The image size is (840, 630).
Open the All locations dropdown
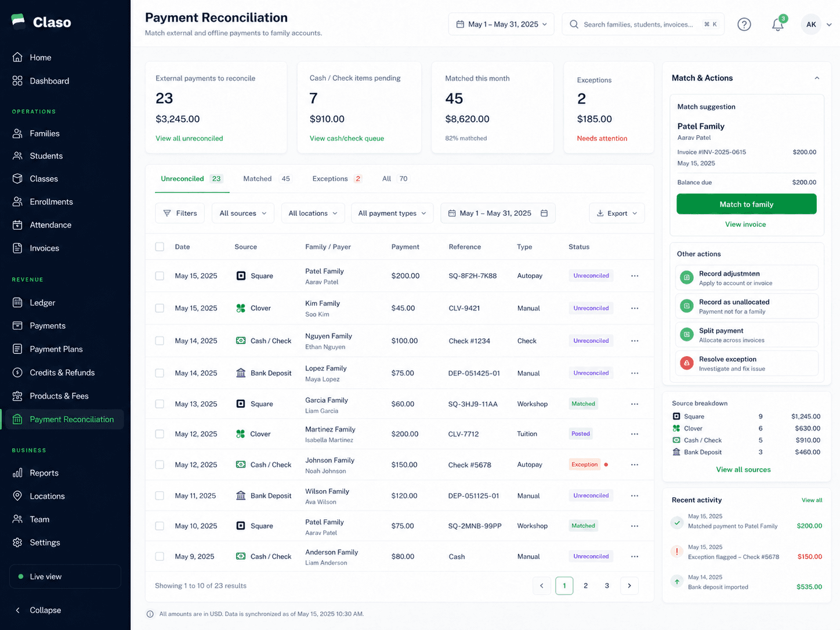313,213
